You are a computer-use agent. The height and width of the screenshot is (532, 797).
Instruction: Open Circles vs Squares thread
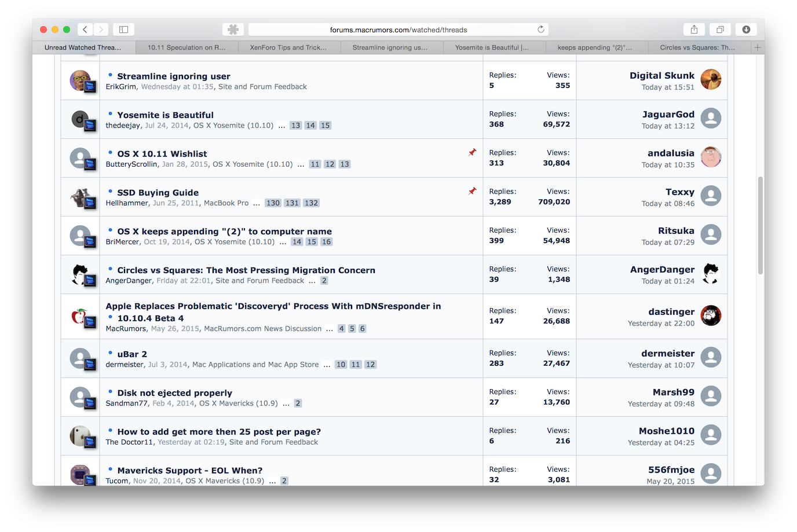[x=246, y=270]
